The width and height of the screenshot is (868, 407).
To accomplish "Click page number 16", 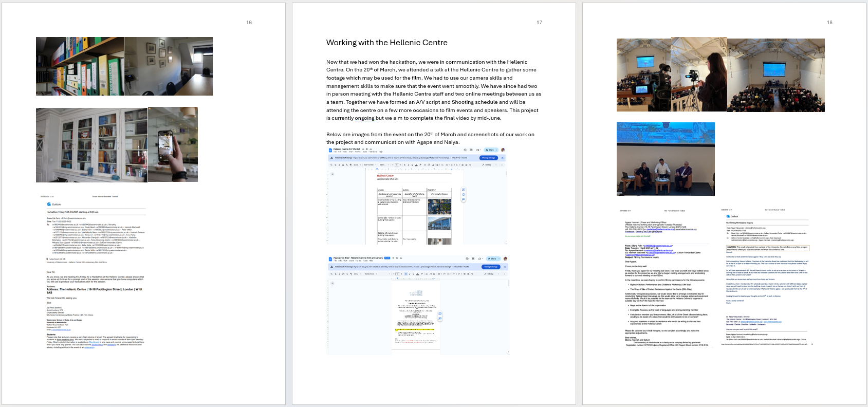I will pos(249,23).
